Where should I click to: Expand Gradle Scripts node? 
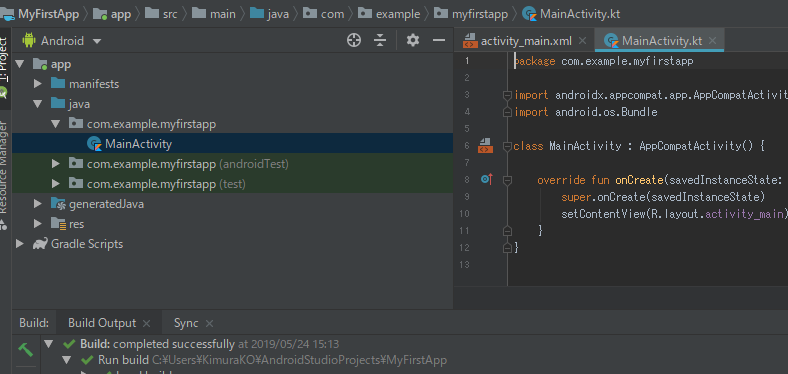(20, 244)
